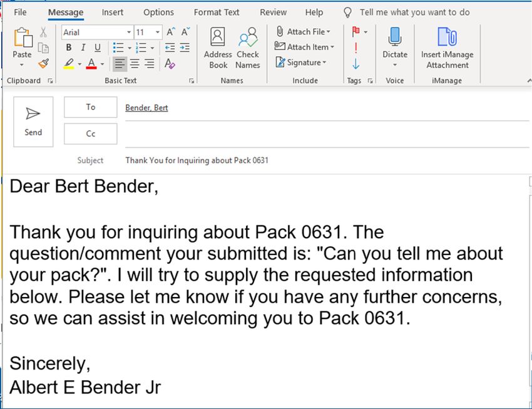Go to the Review tab
The width and height of the screenshot is (532, 409).
273,13
